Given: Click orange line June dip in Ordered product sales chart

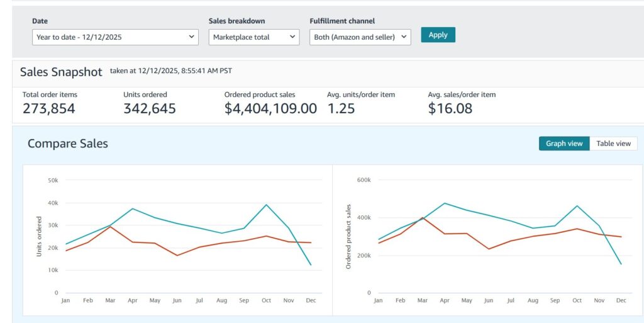Looking at the screenshot, I should click(x=489, y=249).
